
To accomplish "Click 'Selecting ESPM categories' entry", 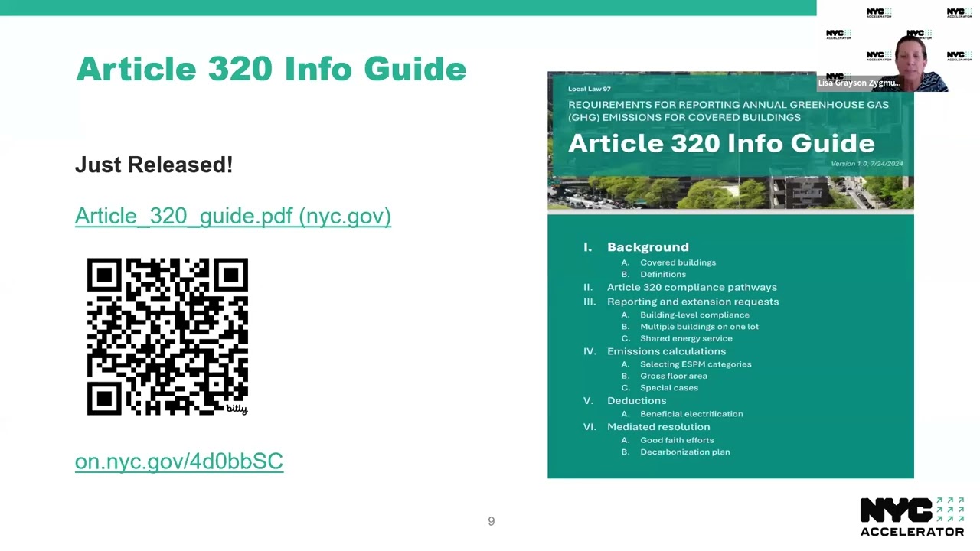I will 696,364.
